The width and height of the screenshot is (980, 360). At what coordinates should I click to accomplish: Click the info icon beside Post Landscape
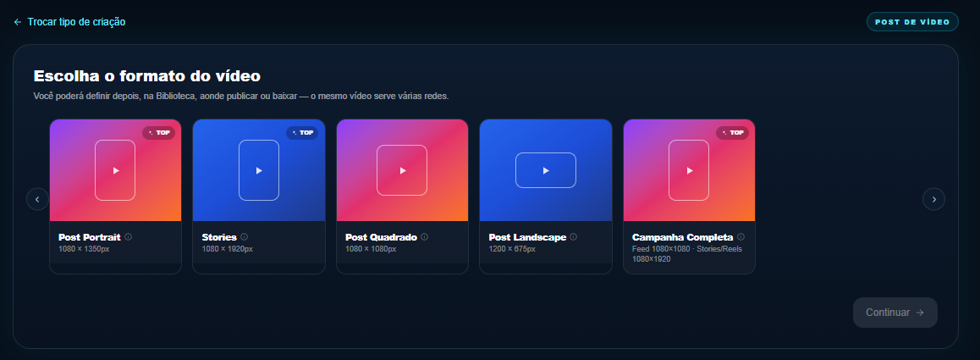tap(574, 237)
